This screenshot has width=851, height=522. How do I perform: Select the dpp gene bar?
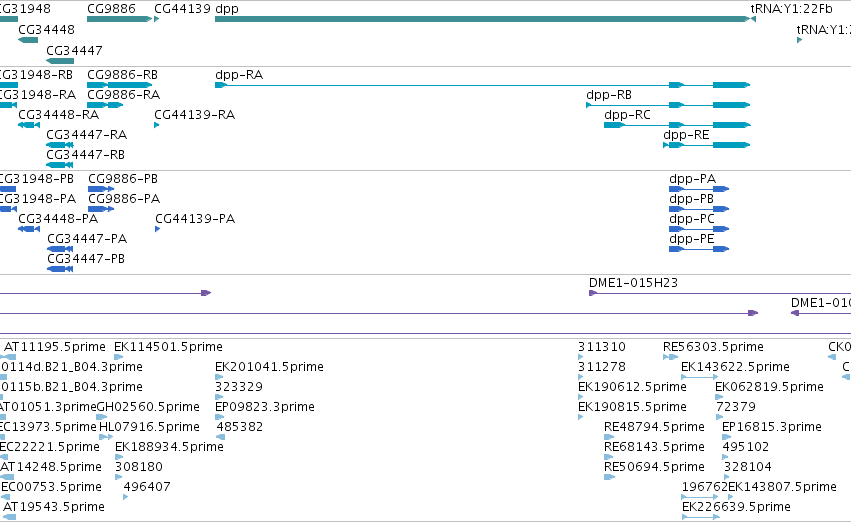point(482,19)
